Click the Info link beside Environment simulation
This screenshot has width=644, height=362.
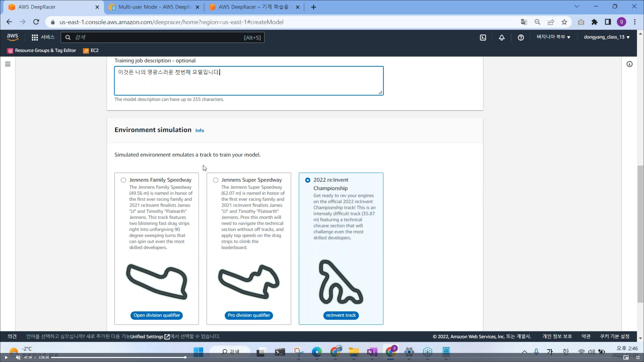(x=199, y=130)
